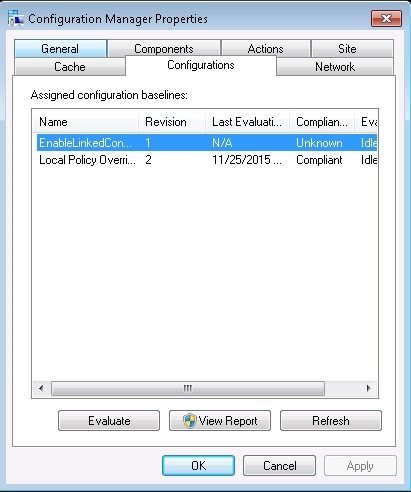Screen dimensions: 411x492
Task: Click the Configuration Manager title bar icon
Action: [x=16, y=18]
